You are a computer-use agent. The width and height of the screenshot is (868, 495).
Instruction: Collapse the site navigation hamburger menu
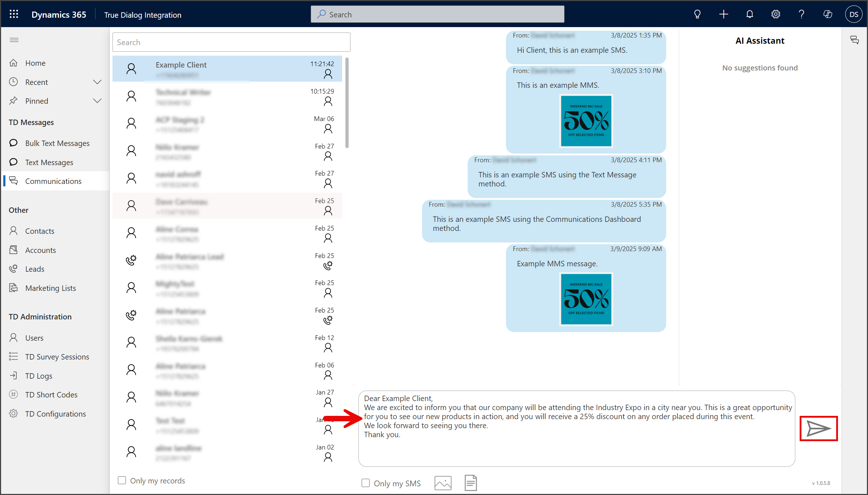(14, 40)
